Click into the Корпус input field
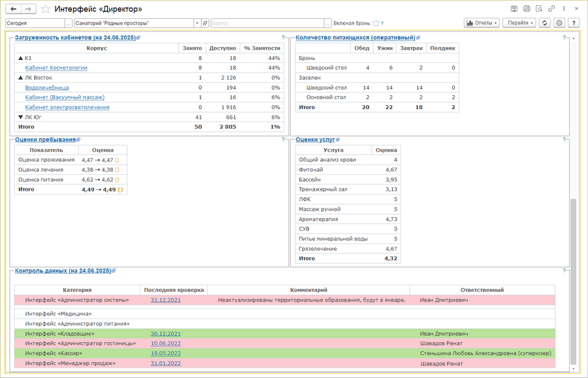The image size is (588, 378). [x=268, y=23]
